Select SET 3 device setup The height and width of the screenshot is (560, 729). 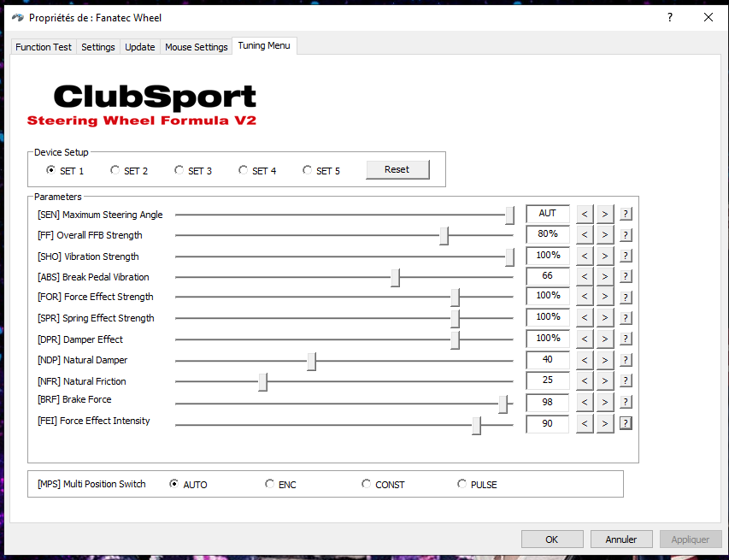click(193, 171)
